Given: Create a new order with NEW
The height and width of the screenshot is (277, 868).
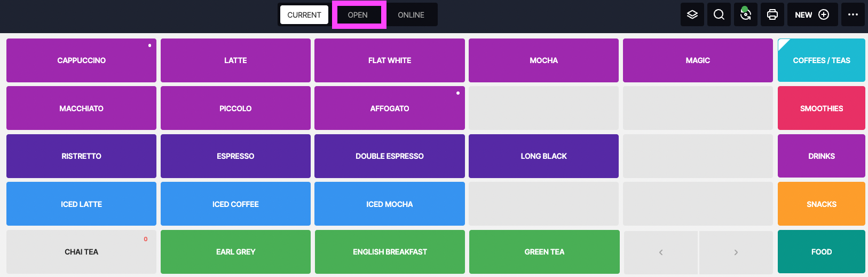Looking at the screenshot, I should click(811, 14).
